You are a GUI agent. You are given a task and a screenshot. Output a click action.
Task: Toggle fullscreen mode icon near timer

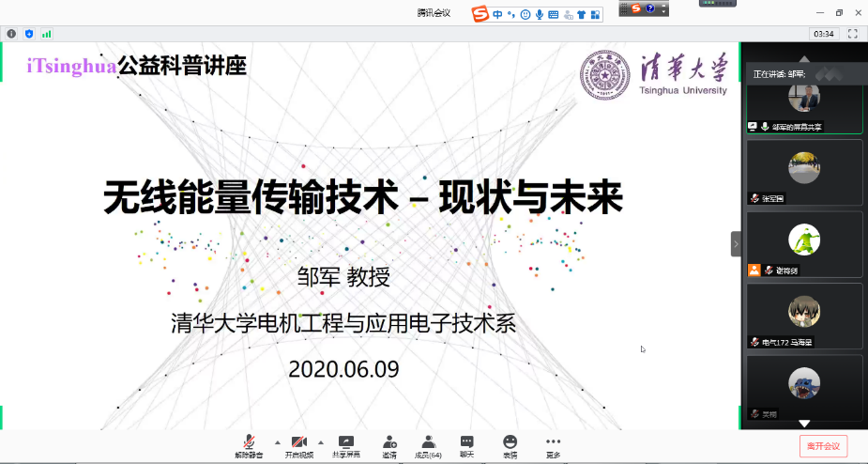852,34
